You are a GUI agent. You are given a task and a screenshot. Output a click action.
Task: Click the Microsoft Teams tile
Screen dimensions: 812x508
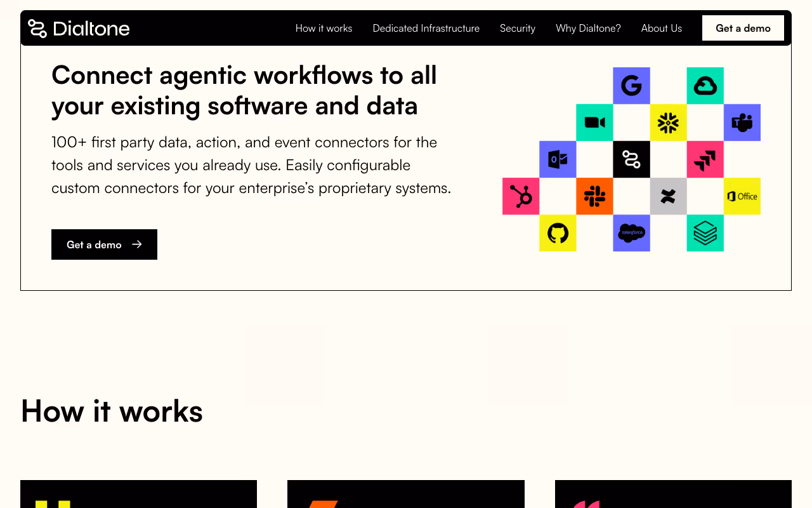click(742, 123)
